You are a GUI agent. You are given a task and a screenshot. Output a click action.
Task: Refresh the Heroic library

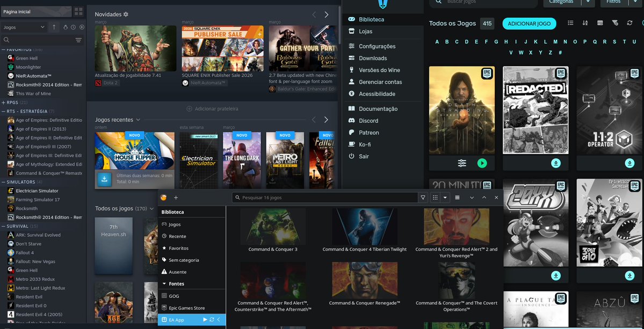(629, 23)
